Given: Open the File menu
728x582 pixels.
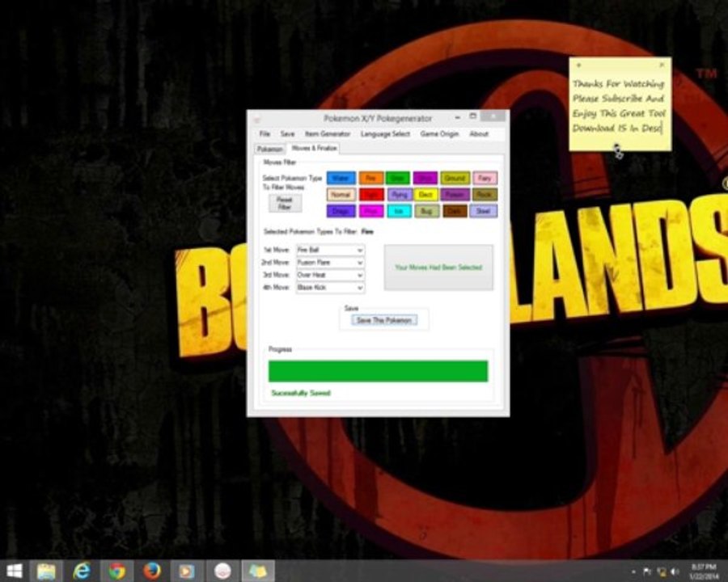Looking at the screenshot, I should (265, 133).
